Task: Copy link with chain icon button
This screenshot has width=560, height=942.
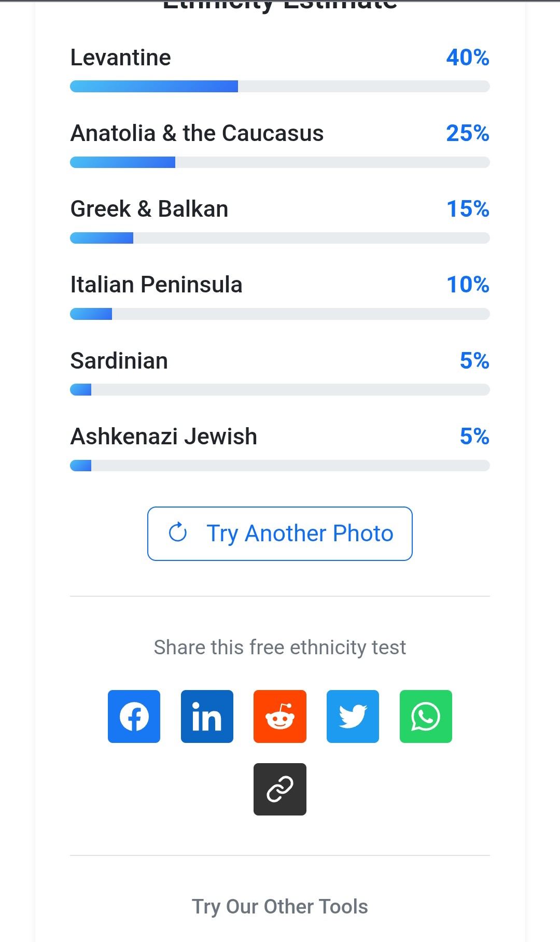Action: [x=280, y=789]
